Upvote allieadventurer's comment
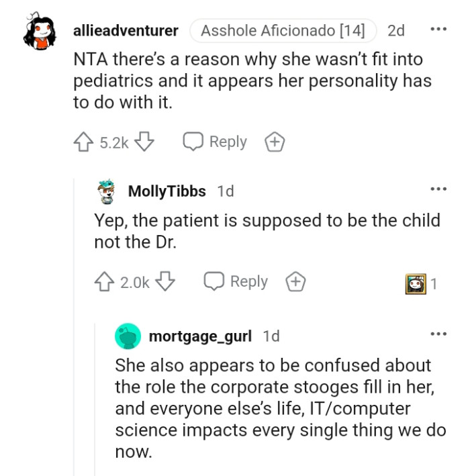 (x=83, y=142)
